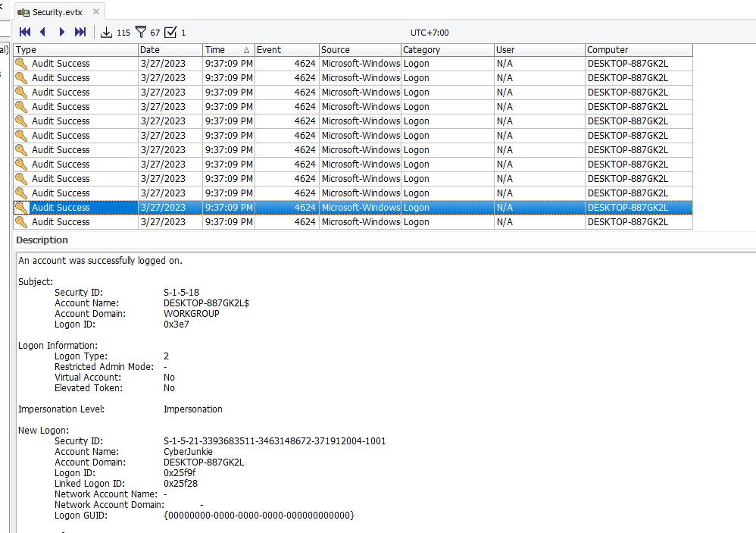Toggle the selected events checkbox icon
This screenshot has height=533, width=756.
click(x=170, y=32)
